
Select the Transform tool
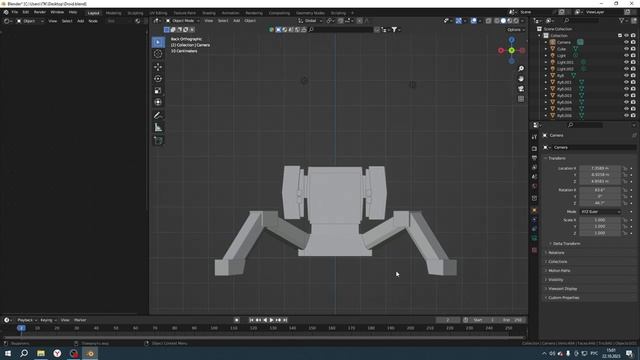pos(158,102)
